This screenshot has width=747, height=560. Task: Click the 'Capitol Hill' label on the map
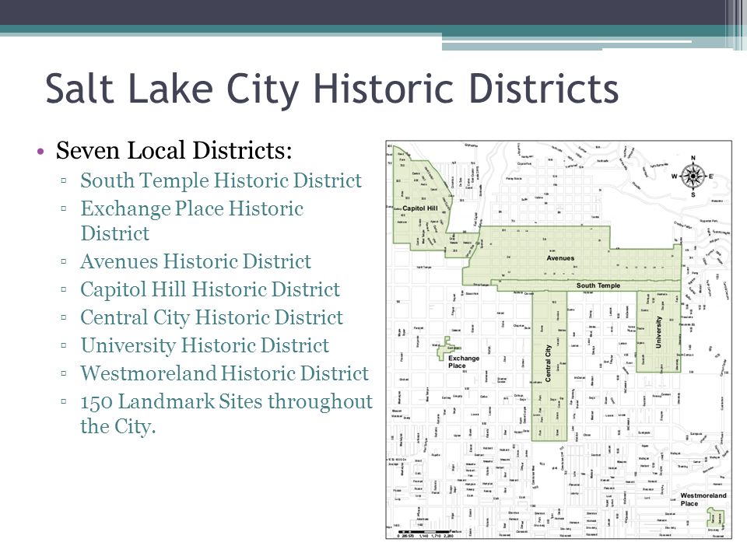[x=419, y=208]
